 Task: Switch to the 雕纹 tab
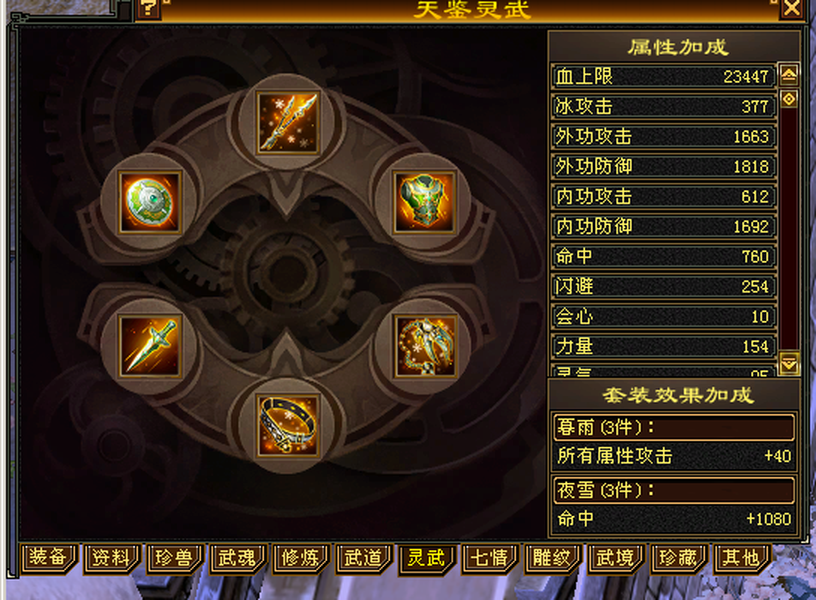coord(552,558)
